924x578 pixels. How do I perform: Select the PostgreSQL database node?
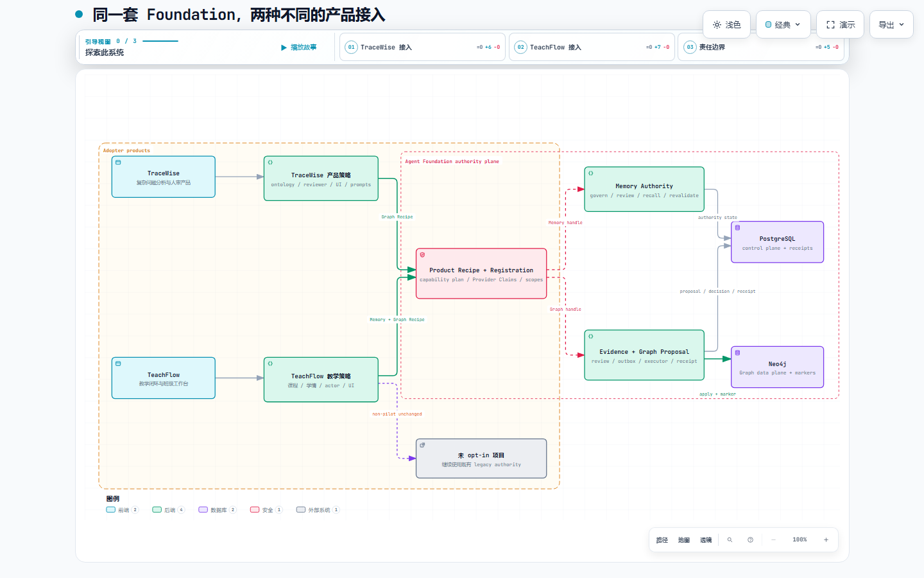pyautogui.click(x=777, y=242)
